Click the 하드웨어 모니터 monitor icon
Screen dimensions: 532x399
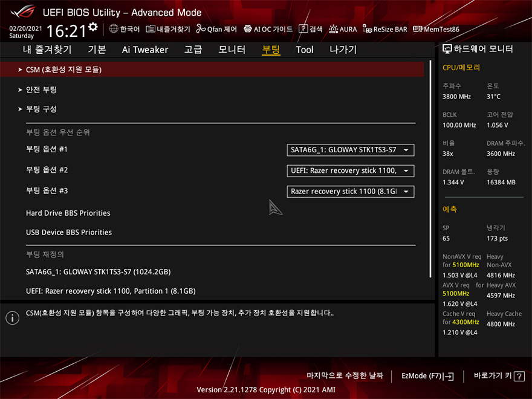coord(447,49)
